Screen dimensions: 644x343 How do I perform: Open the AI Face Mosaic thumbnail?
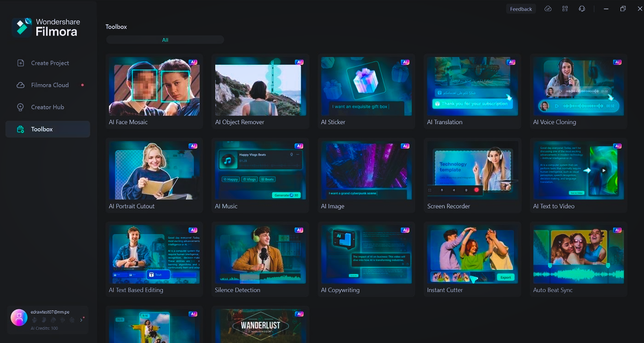pyautogui.click(x=154, y=86)
